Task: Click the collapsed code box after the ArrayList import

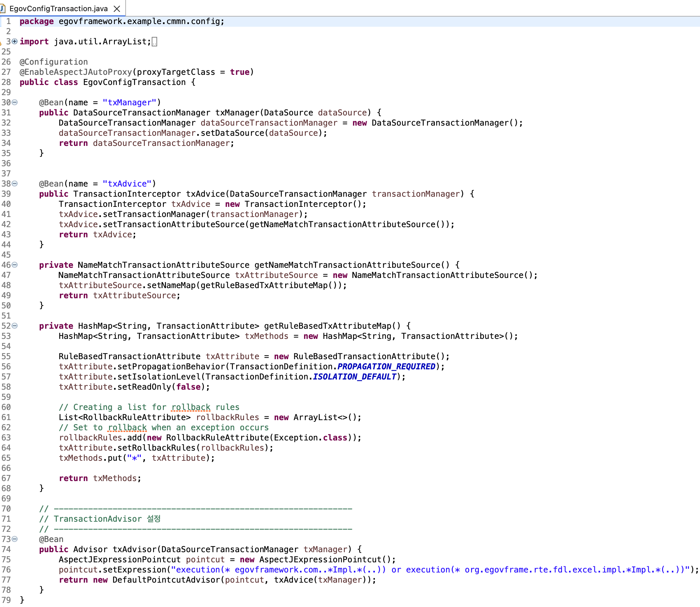Action: (x=154, y=41)
